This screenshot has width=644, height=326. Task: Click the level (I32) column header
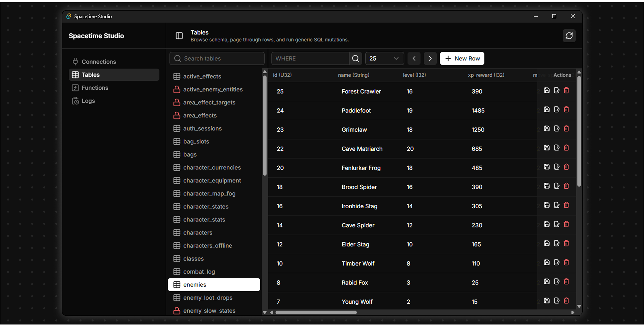pos(414,75)
